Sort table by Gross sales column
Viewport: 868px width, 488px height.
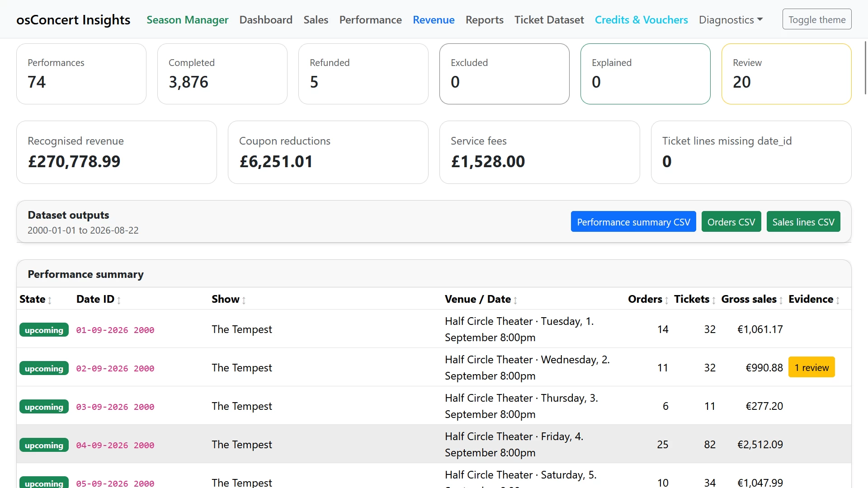click(752, 299)
